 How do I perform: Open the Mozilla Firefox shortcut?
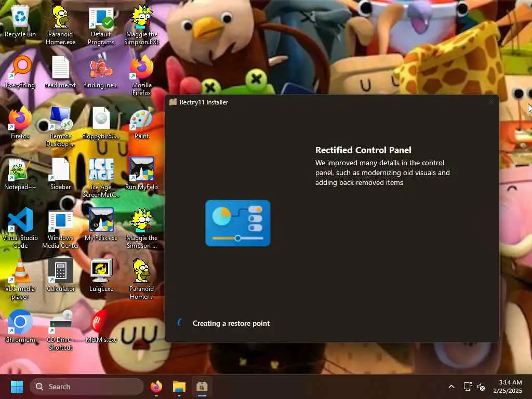point(142,76)
